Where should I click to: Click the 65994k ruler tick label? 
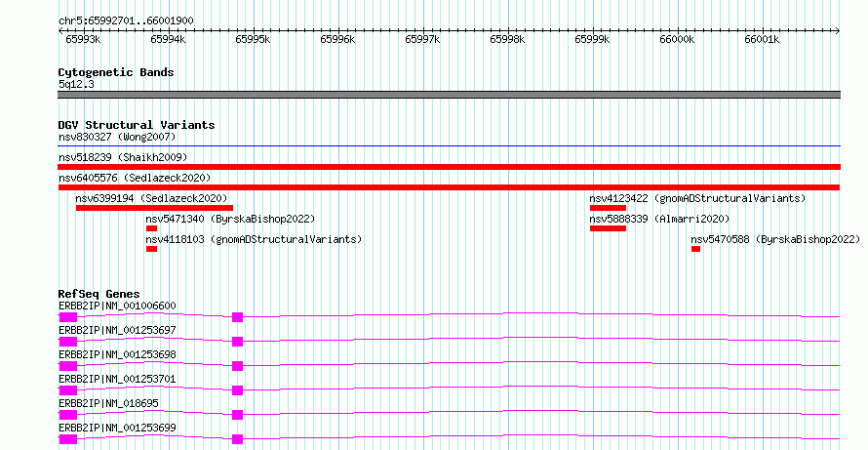[x=168, y=39]
